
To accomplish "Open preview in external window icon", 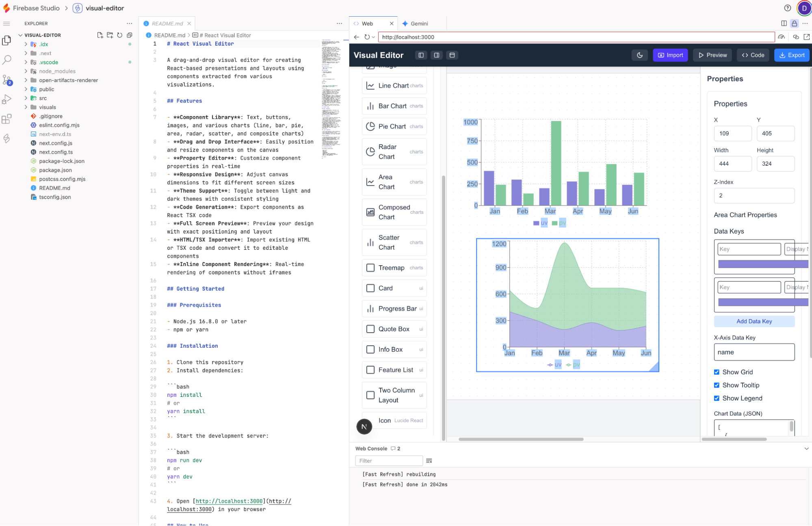I will point(806,37).
